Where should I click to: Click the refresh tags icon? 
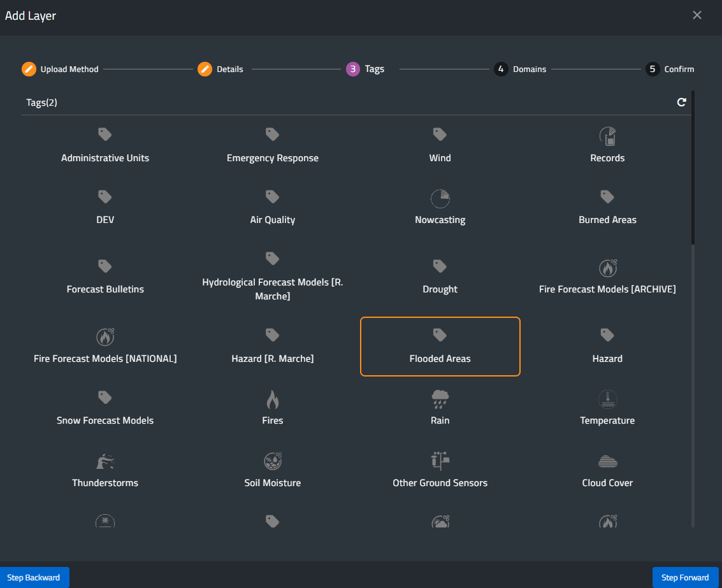pos(681,102)
